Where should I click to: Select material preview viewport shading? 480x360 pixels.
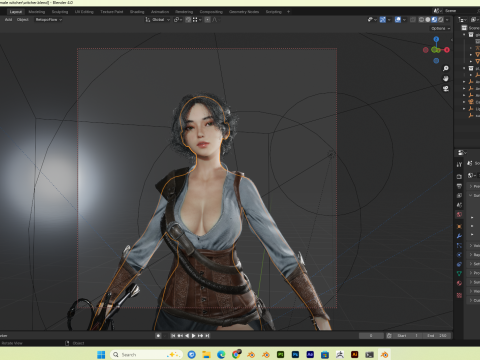[434, 20]
